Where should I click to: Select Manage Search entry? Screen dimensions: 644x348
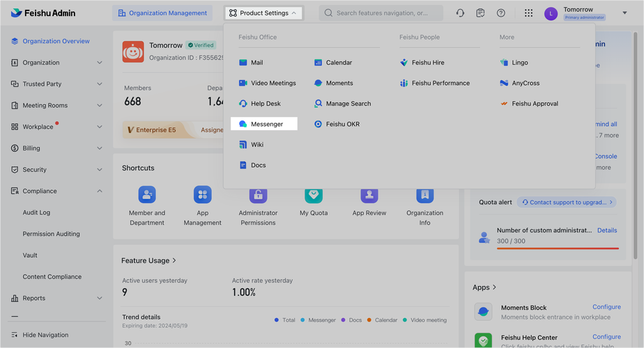(342, 104)
